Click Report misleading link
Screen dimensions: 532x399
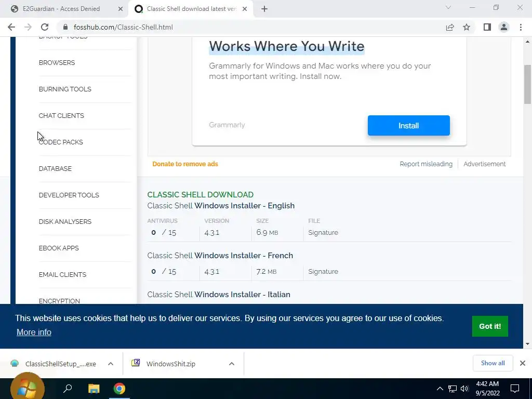point(426,164)
